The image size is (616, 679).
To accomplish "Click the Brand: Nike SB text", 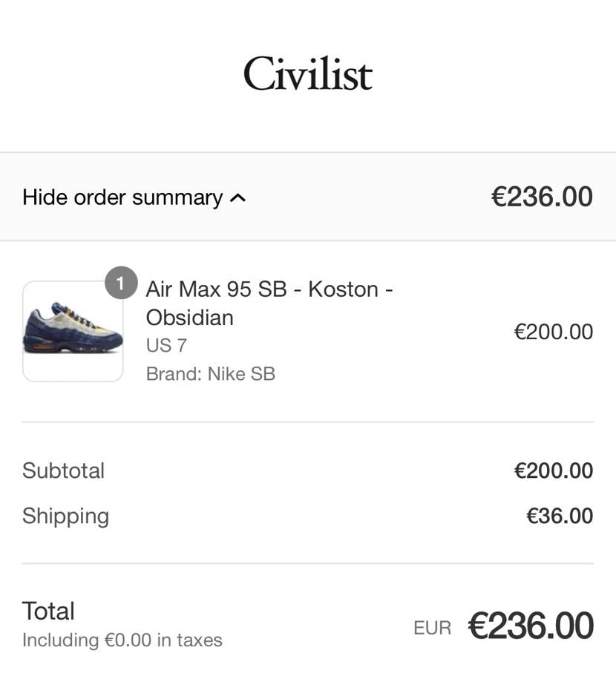I will point(210,374).
